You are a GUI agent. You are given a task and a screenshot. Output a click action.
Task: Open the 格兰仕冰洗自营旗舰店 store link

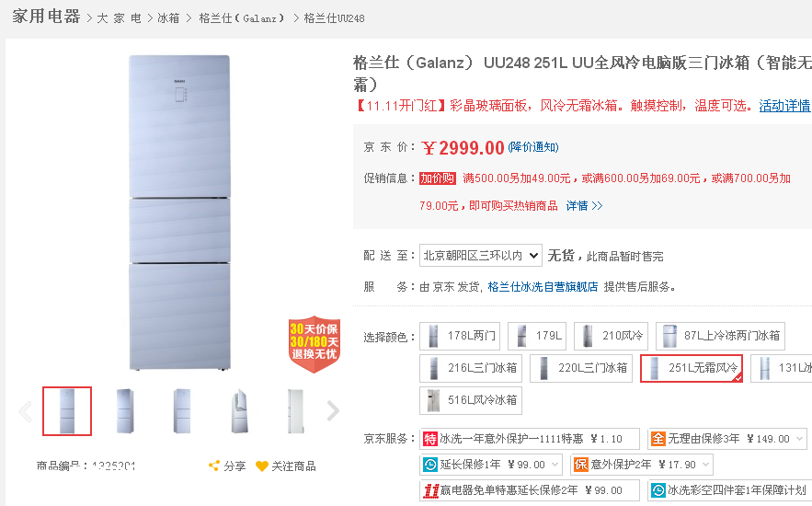click(x=543, y=286)
